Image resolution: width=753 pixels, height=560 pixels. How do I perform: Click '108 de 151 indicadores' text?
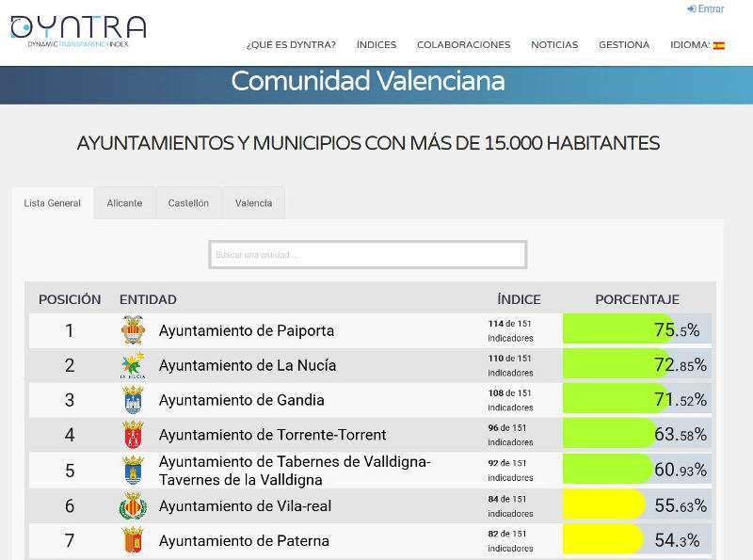(510, 400)
